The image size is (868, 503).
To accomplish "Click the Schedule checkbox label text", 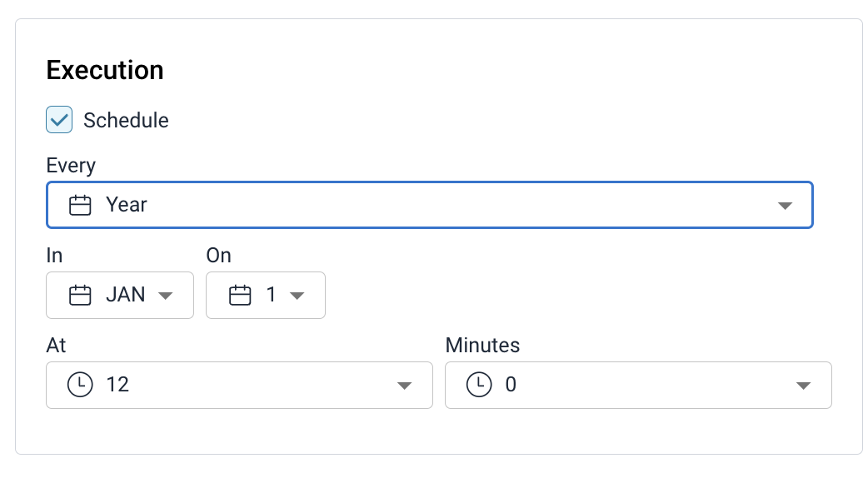I will pyautogui.click(x=126, y=120).
